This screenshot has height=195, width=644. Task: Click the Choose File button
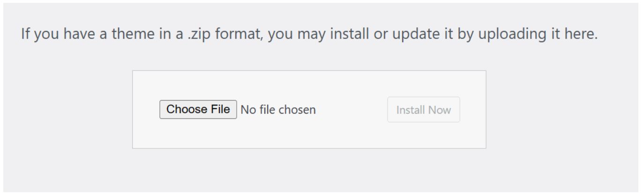pyautogui.click(x=198, y=109)
